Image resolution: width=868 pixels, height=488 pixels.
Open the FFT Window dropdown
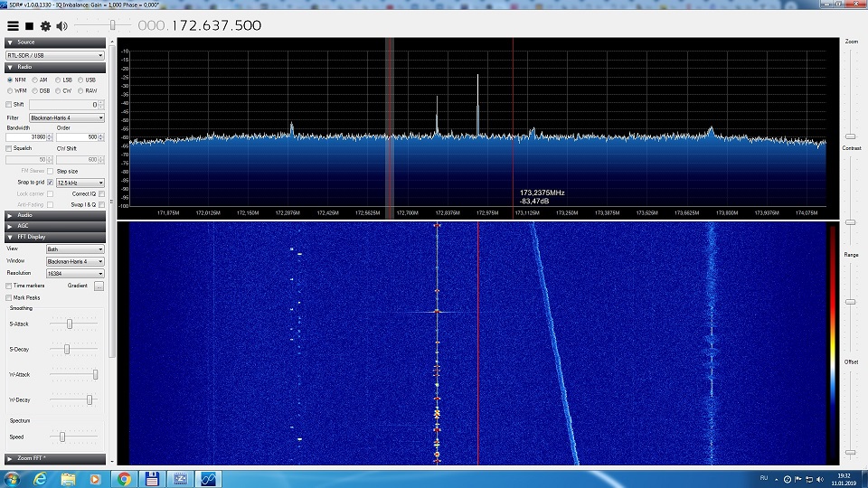click(75, 262)
